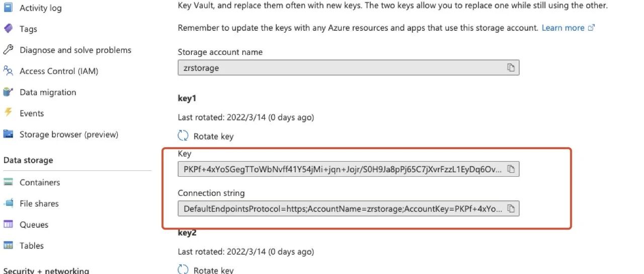Click the Tables grid icon
The image size is (644, 274).
(x=8, y=245)
